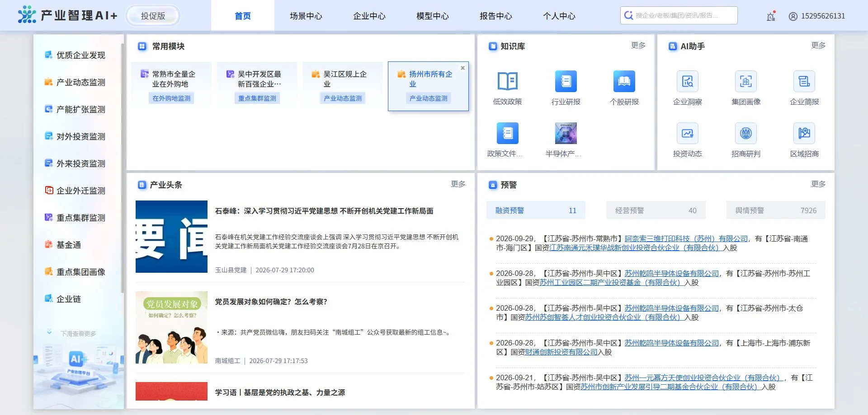The width and height of the screenshot is (868, 415).
Task: Open 企业链 in the sidebar
Action: click(x=63, y=299)
